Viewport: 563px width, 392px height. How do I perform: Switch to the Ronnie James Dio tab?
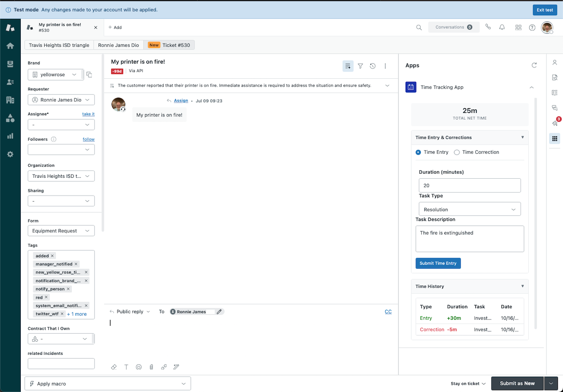click(x=118, y=45)
